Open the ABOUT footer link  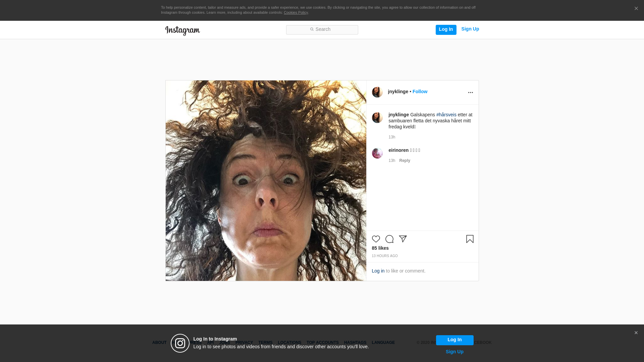(x=159, y=343)
